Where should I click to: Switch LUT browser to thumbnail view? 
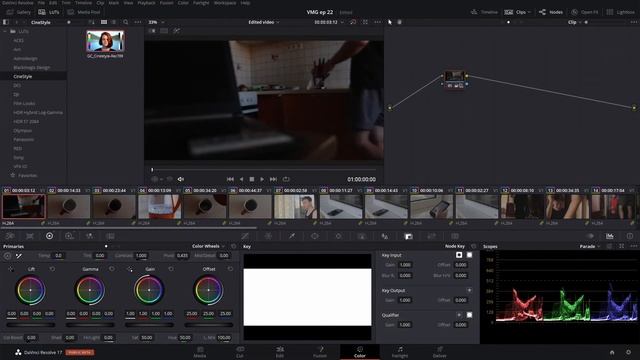tap(104, 22)
